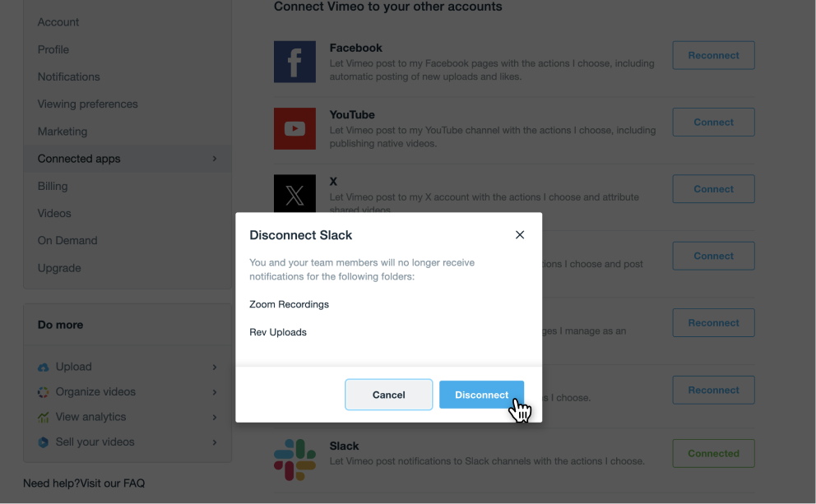Reconnect the Facebook account

713,55
